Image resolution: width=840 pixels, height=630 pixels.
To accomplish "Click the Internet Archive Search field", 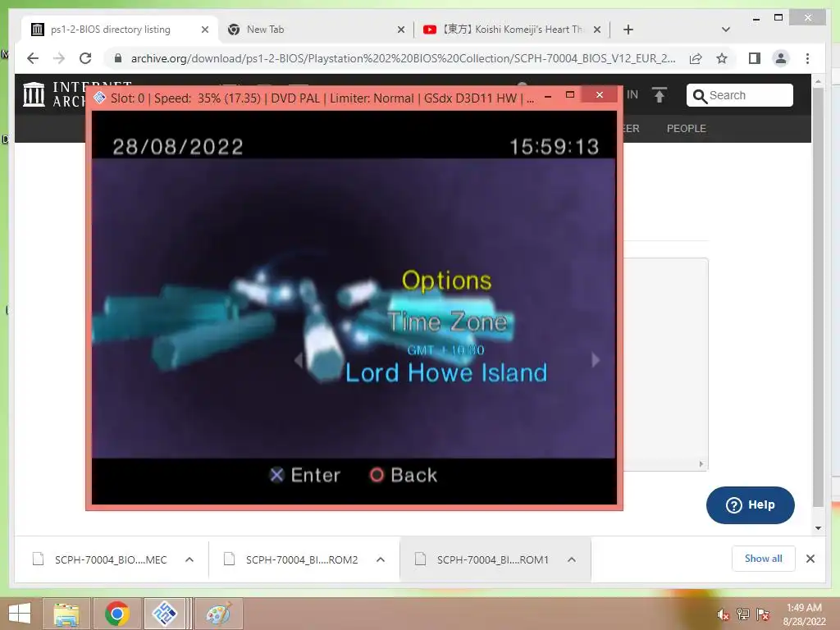I will [x=739, y=95].
